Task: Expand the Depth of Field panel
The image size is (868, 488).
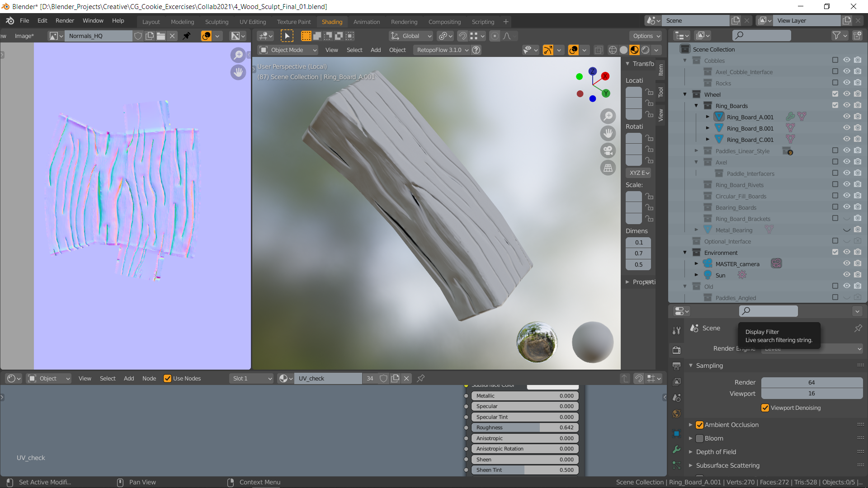Action: (x=716, y=452)
